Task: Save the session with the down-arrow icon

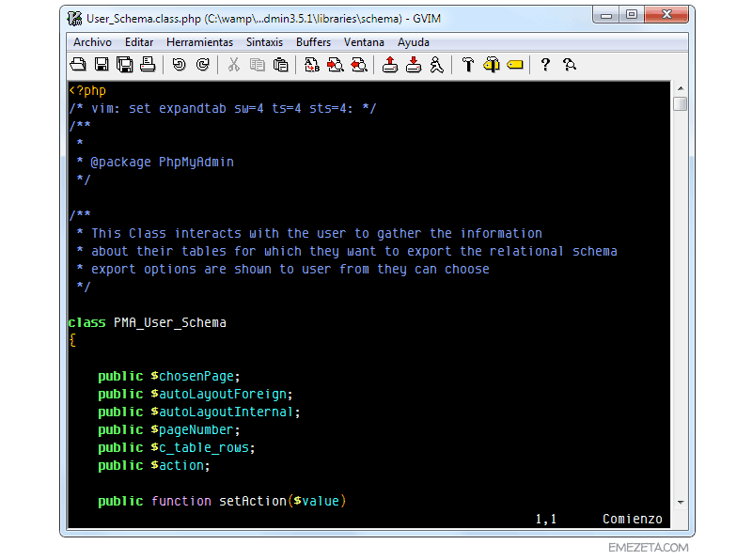Action: (414, 64)
